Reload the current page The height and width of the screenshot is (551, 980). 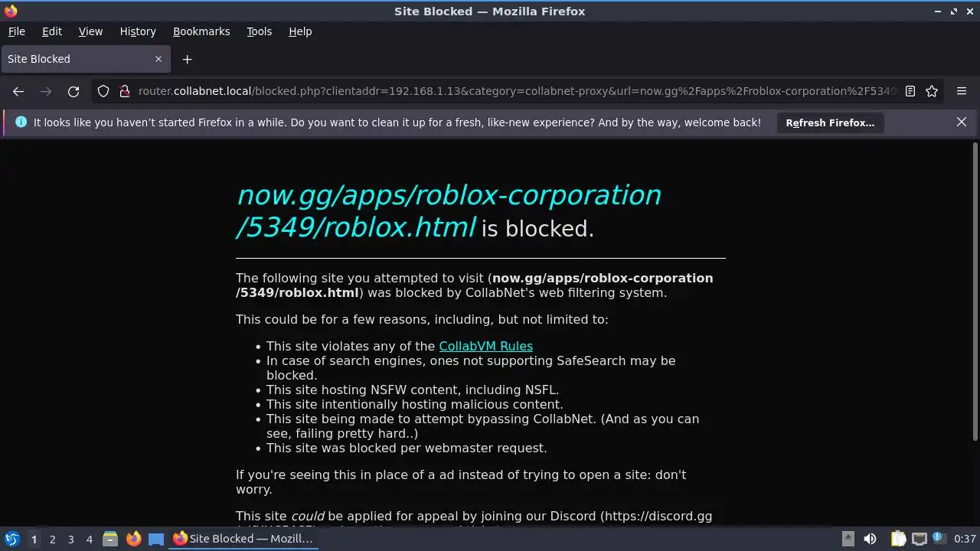coord(73,91)
